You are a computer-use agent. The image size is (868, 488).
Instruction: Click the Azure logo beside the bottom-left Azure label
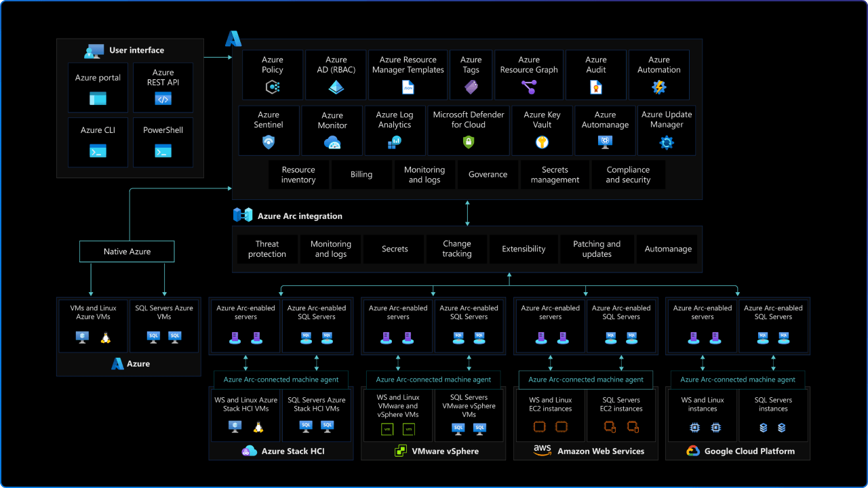pyautogui.click(x=117, y=364)
